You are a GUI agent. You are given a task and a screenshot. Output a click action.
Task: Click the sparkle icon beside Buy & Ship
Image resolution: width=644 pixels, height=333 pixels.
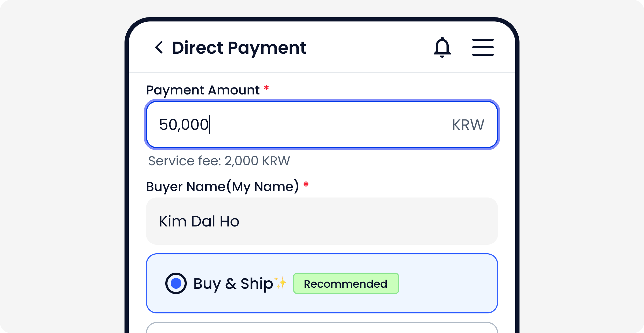click(x=281, y=283)
